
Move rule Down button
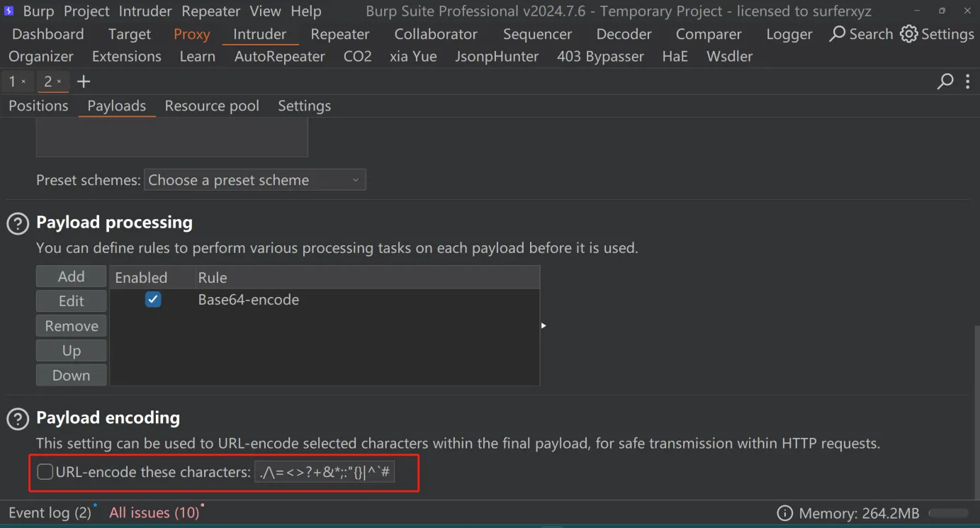[72, 376]
